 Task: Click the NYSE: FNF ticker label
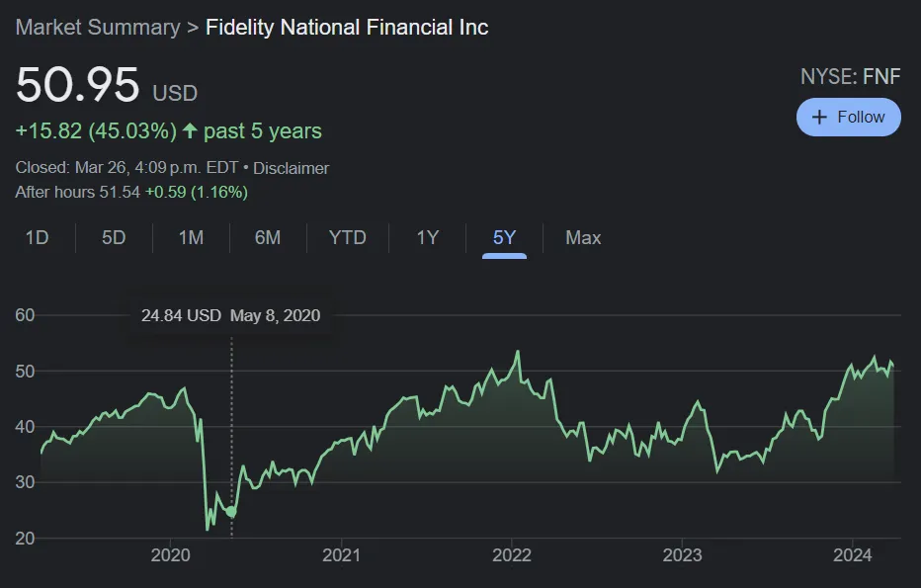pos(850,75)
